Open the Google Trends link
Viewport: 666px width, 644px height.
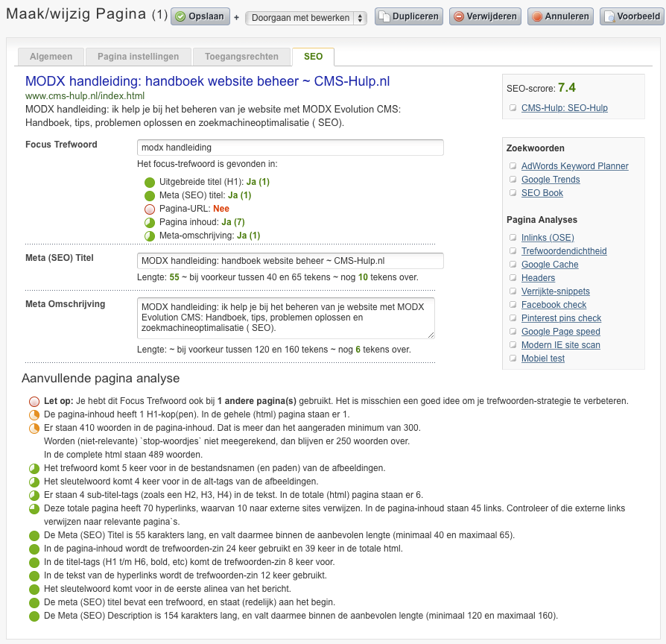[551, 180]
